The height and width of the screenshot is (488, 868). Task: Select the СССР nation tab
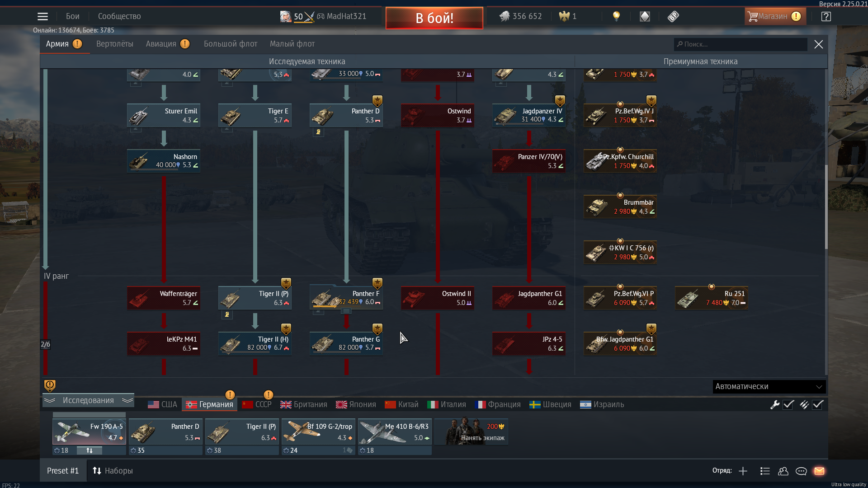[257, 404]
